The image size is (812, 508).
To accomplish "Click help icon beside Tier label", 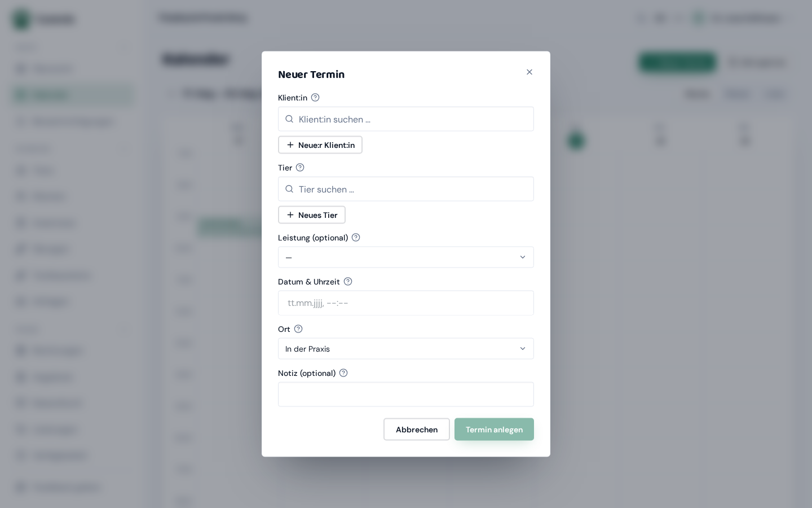I will (300, 168).
